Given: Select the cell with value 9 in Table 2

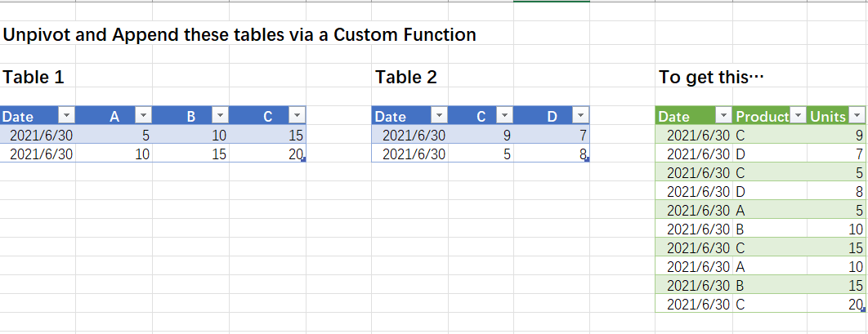Looking at the screenshot, I should [x=481, y=135].
